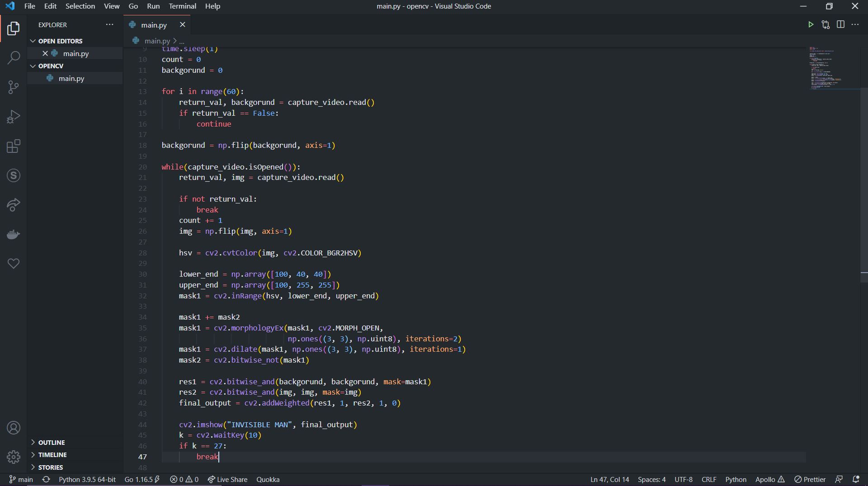Click Apollo status bar item
This screenshot has width=868, height=486.
point(769,479)
